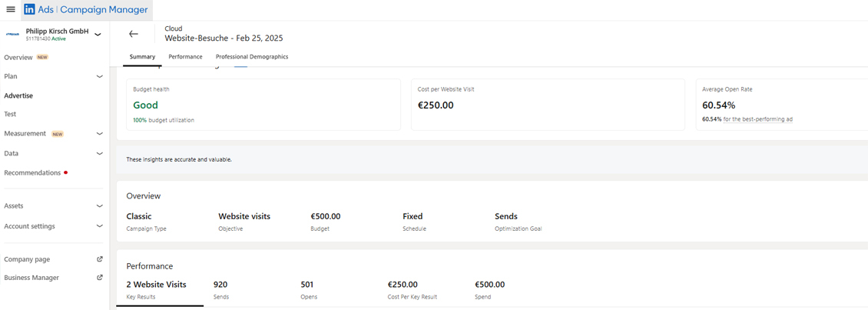The width and height of the screenshot is (868, 310).
Task: Select the Summary tab
Action: (142, 57)
